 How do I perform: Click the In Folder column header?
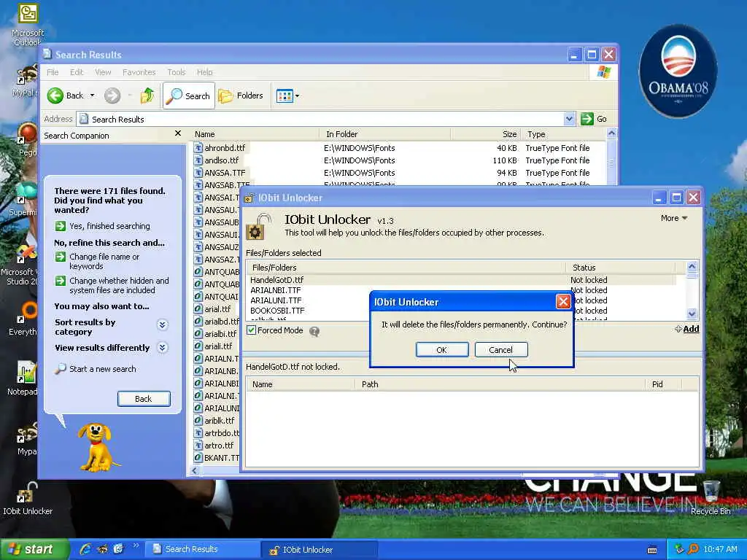[385, 134]
